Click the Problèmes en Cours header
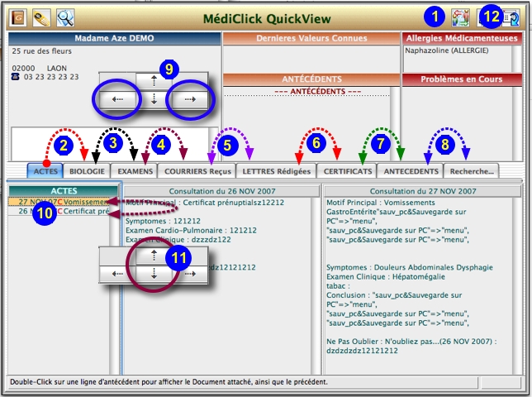532x397 pixels. coord(462,79)
